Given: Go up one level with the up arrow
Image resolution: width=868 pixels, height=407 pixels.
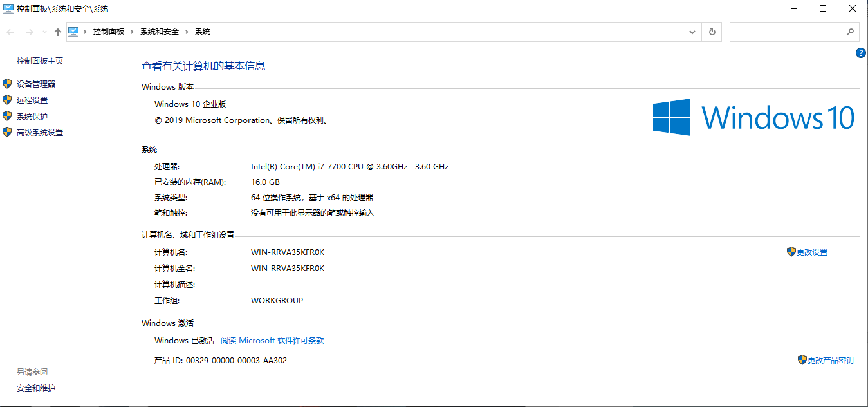Looking at the screenshot, I should (57, 32).
